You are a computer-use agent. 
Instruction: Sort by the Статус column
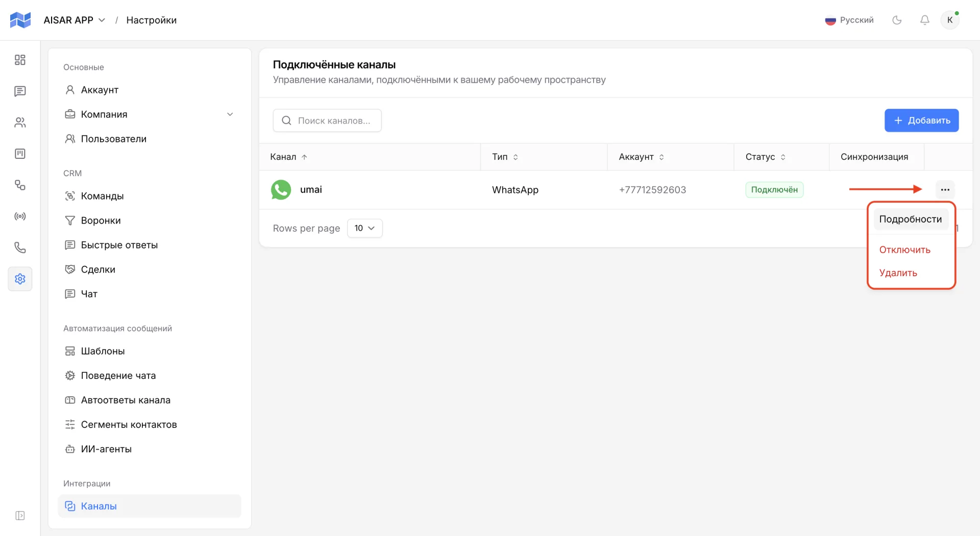pyautogui.click(x=766, y=157)
